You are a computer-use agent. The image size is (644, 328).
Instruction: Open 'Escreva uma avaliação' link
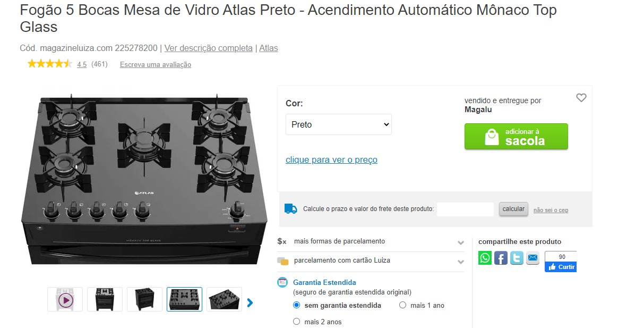(x=156, y=64)
